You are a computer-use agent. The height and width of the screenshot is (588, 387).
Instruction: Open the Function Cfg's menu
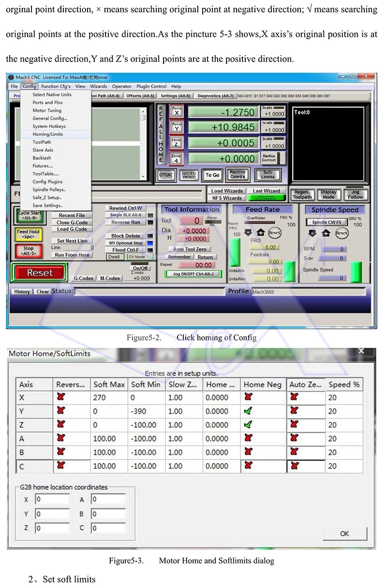coord(56,86)
